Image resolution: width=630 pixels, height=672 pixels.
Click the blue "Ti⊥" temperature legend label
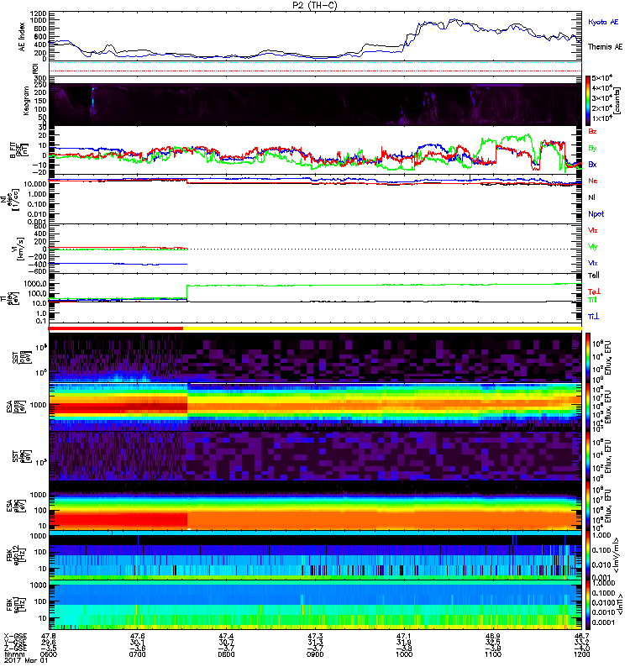tap(593, 317)
